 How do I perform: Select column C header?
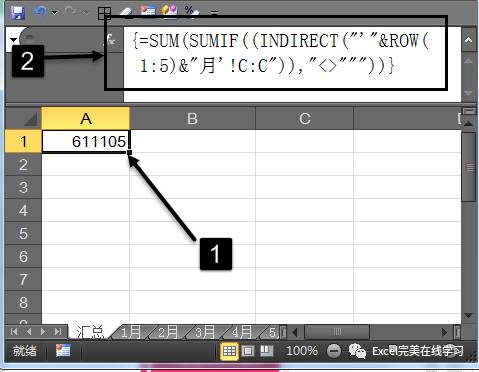[304, 119]
